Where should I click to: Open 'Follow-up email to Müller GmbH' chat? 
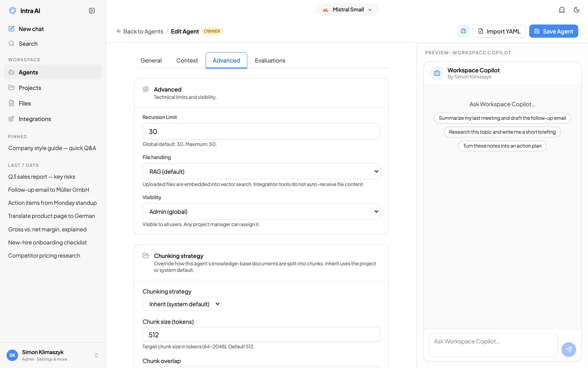point(53,190)
